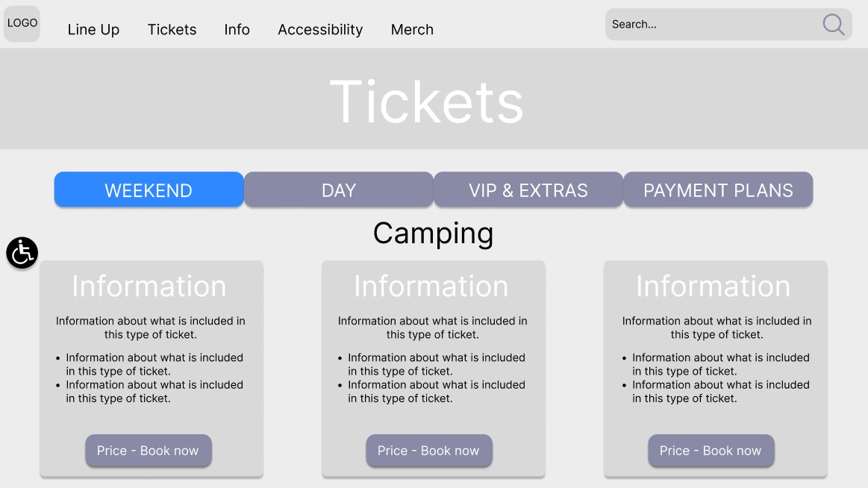The height and width of the screenshot is (488, 868).
Task: Open the Info navigation item
Action: click(237, 30)
